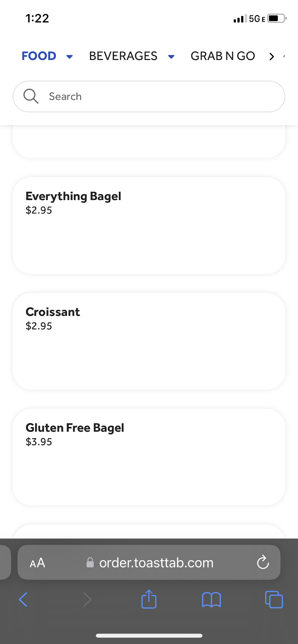Click the menu Search field
Screen dimensions: 298x644
coord(161,97)
